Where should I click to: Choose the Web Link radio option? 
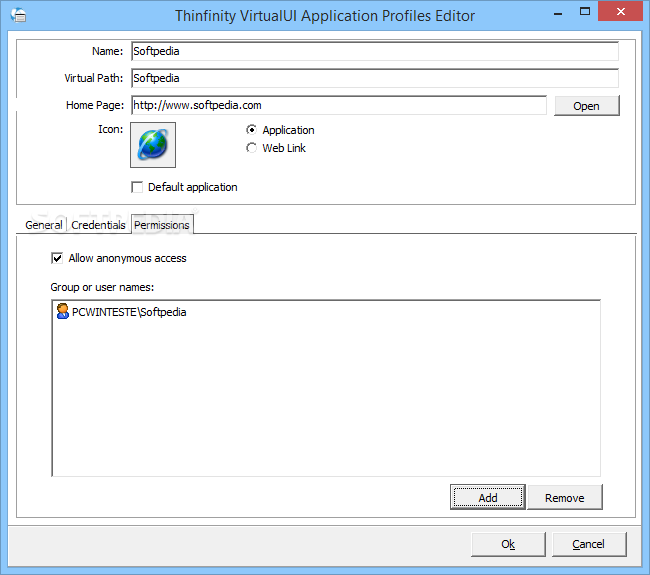251,148
